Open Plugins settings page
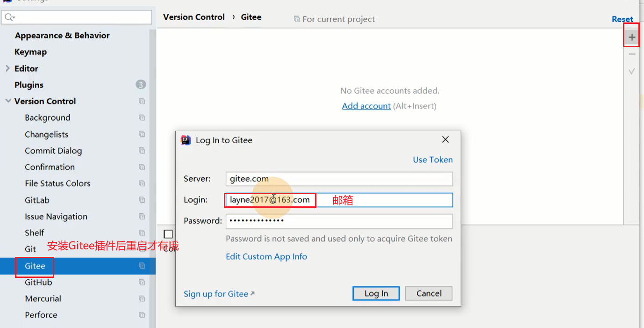Image resolution: width=644 pixels, height=328 pixels. (29, 85)
